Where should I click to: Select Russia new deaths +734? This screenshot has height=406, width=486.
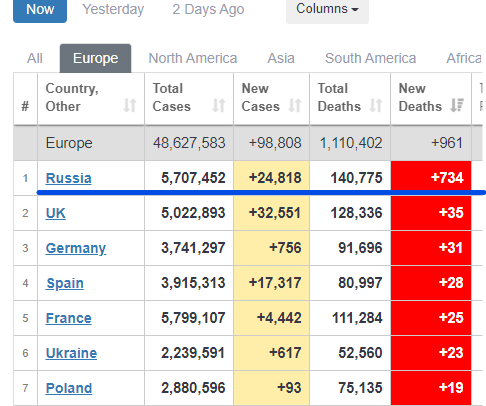pyautogui.click(x=447, y=178)
